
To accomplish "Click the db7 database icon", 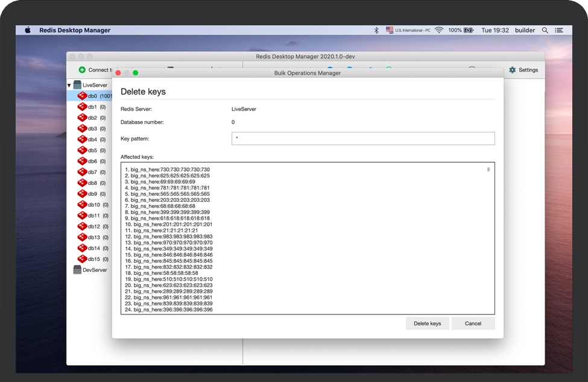I will click(x=82, y=172).
